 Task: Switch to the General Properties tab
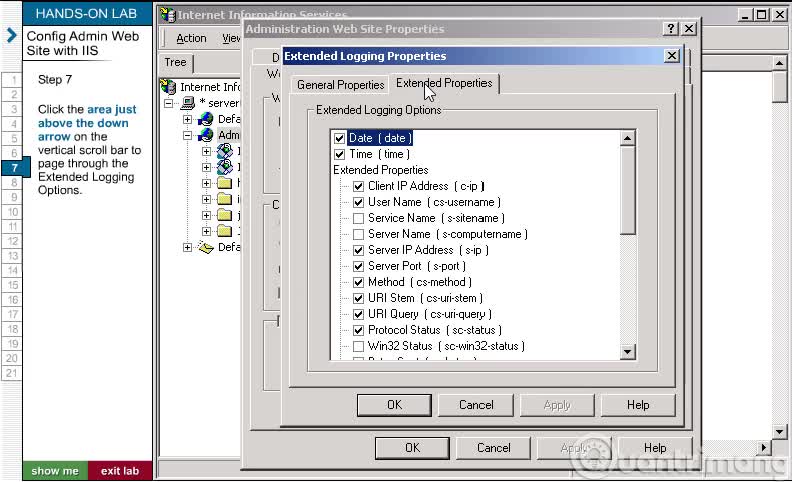(x=340, y=85)
